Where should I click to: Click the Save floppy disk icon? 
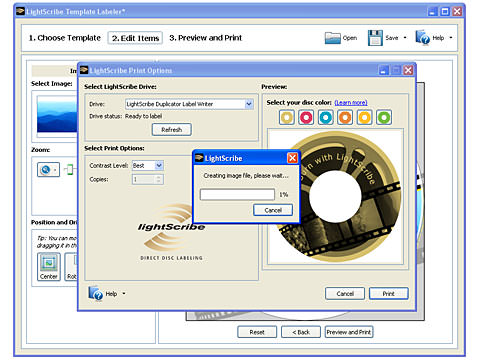[x=375, y=38]
